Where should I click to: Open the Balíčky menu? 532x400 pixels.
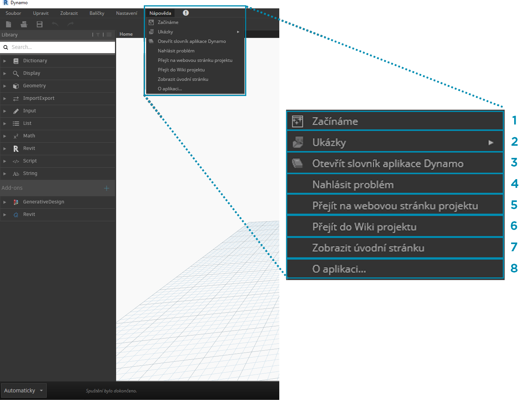(x=97, y=13)
